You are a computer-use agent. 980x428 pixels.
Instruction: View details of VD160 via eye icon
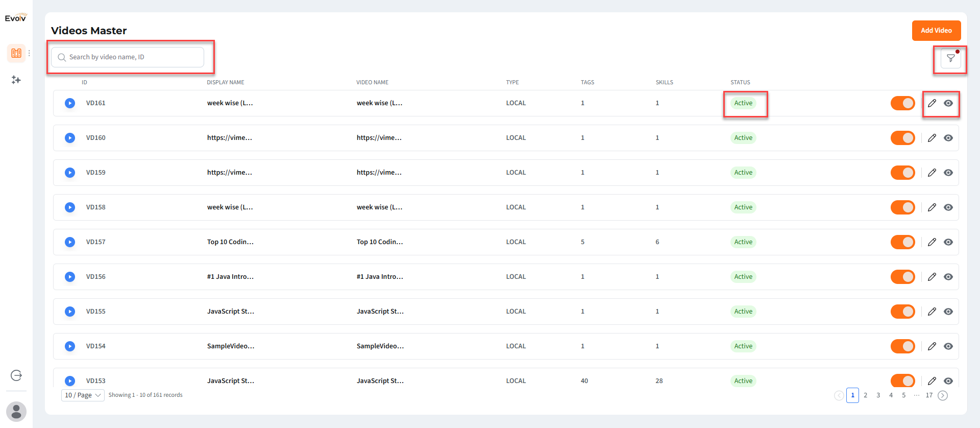948,138
